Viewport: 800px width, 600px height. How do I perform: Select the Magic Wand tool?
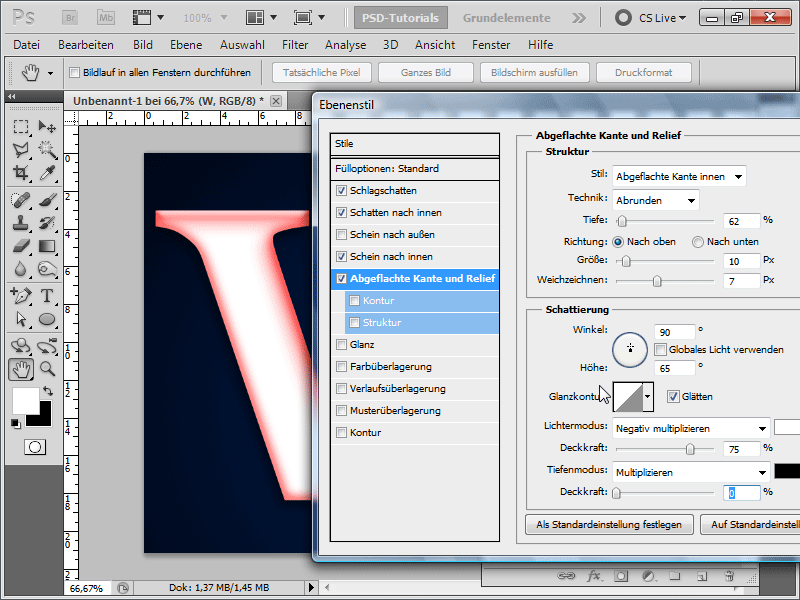[x=47, y=149]
